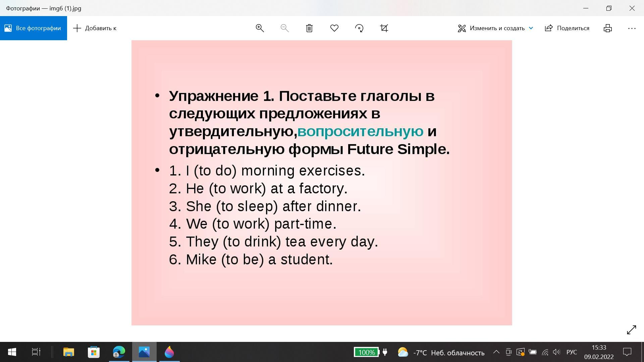Viewport: 644px width, 362px height.
Task: Click the Add to button
Action: 95,28
